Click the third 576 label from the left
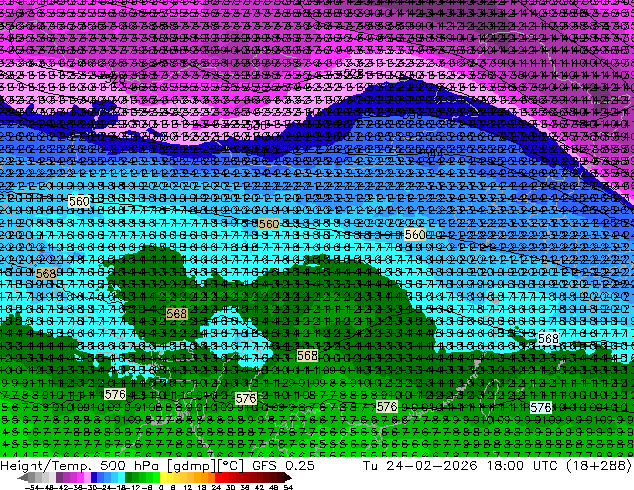 coord(387,406)
